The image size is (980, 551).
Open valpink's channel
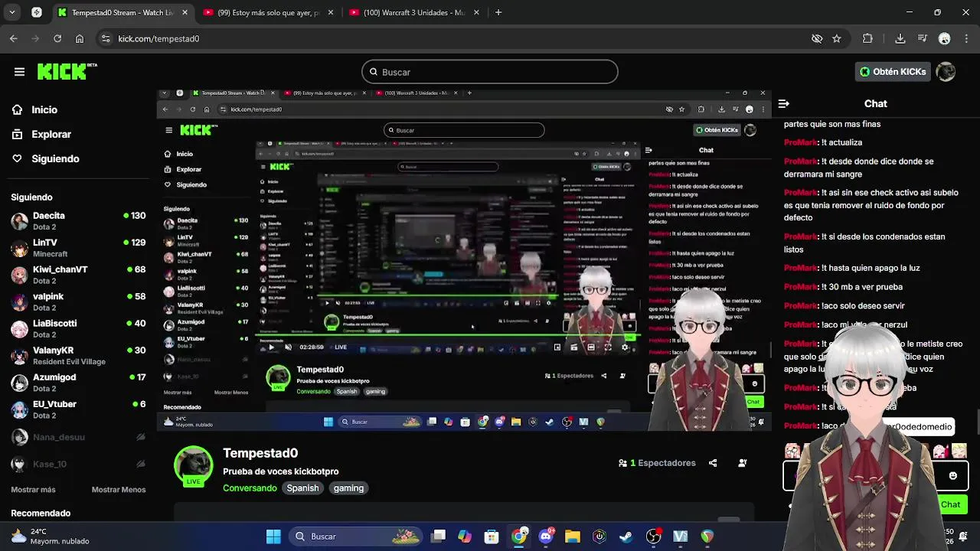coord(77,302)
